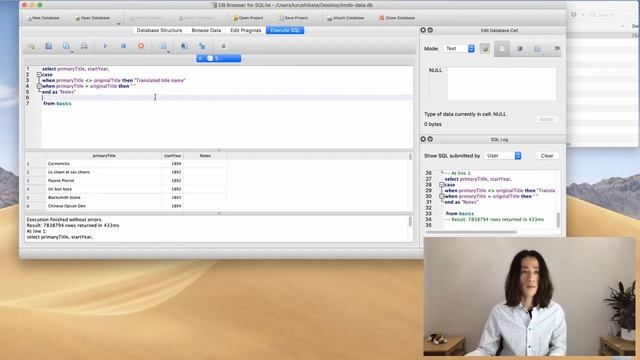This screenshot has height=360, width=640.
Task: Execute all SQL with play icon
Action: pos(105,46)
